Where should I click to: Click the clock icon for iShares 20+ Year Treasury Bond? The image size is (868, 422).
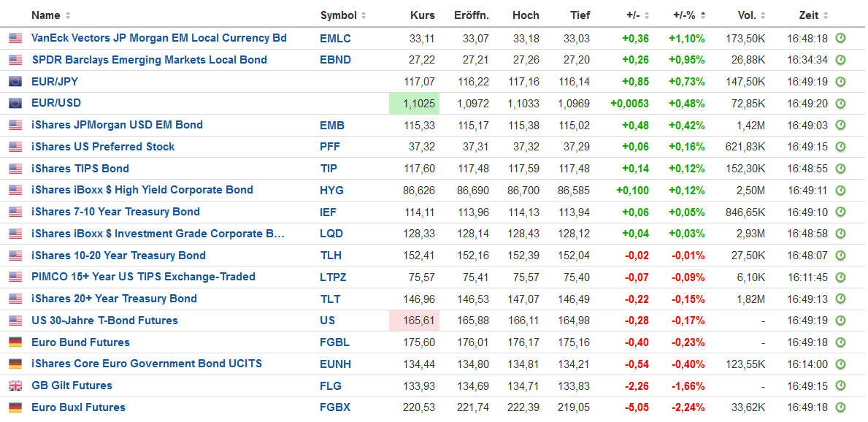click(x=840, y=299)
